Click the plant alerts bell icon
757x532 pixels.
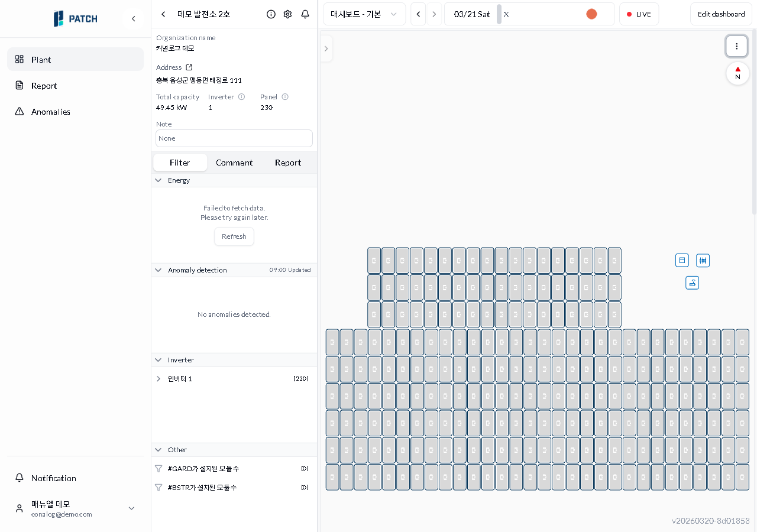pyautogui.click(x=305, y=14)
